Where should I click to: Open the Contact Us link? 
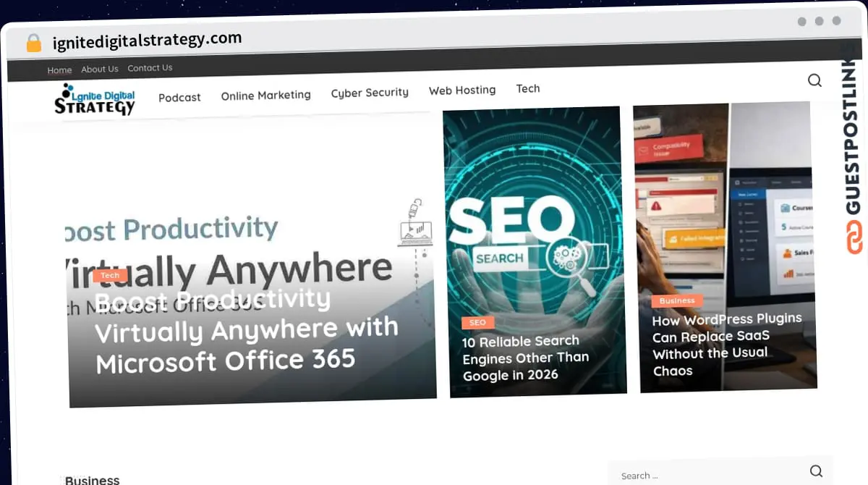[x=150, y=67]
